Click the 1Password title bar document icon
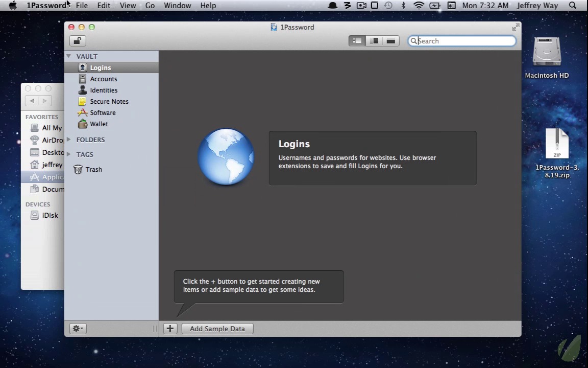This screenshot has height=368, width=588. tap(274, 27)
